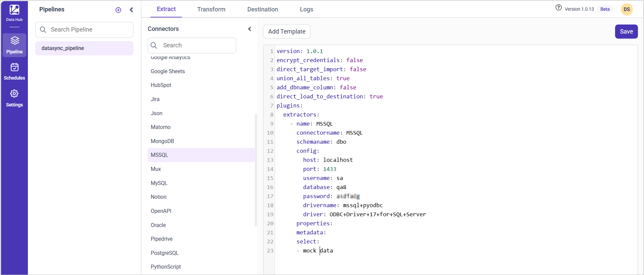Click line number 12 in gutter
The width and height of the screenshot is (644, 275).
[270, 151]
